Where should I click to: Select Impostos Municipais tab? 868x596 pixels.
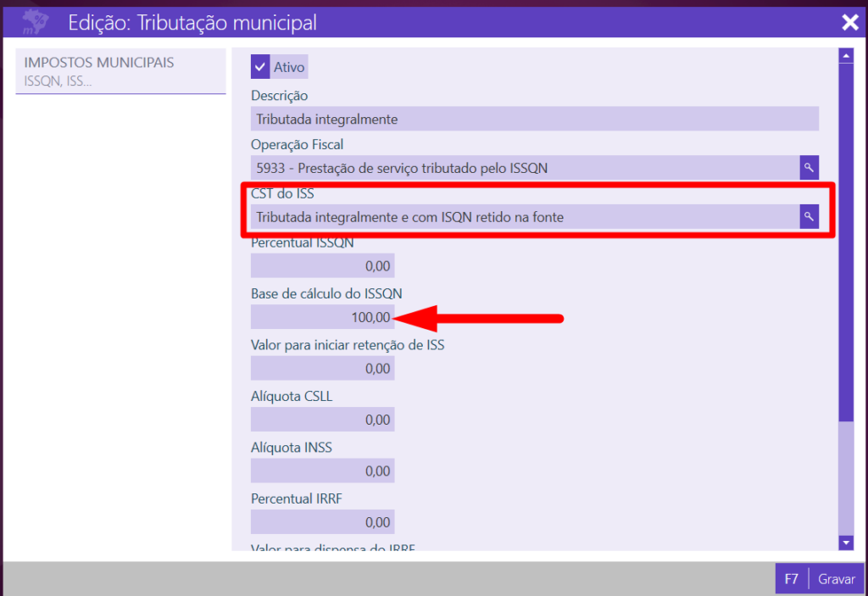pos(120,71)
